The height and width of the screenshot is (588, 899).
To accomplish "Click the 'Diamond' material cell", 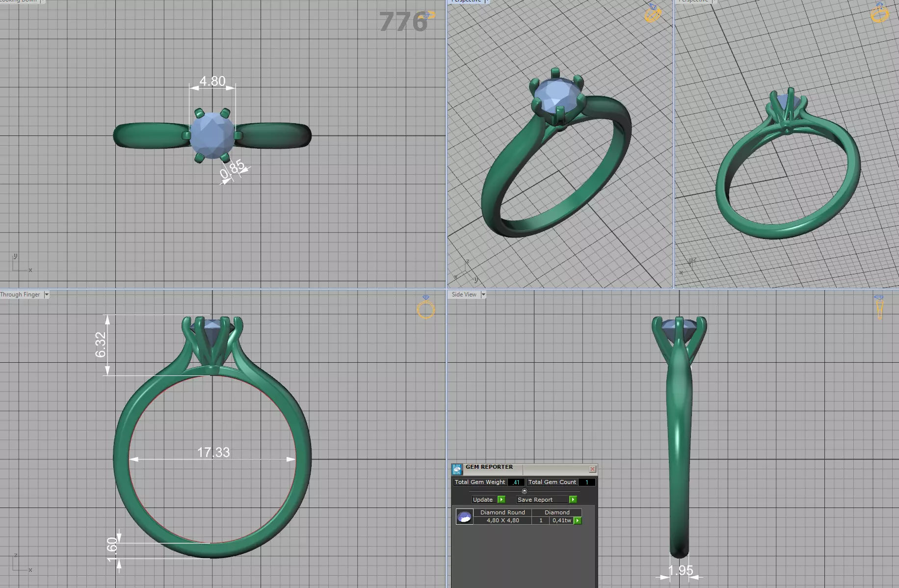I will [x=557, y=512].
